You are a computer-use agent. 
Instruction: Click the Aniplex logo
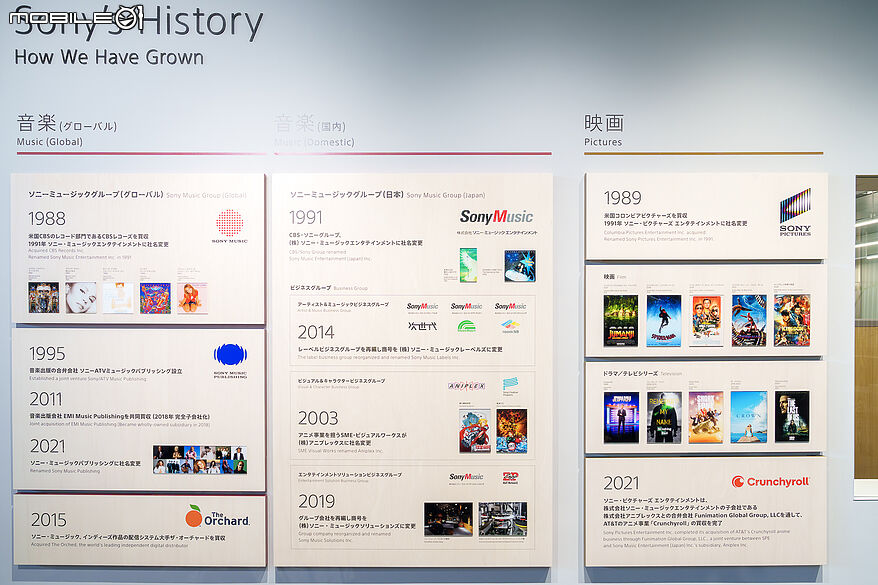[x=466, y=386]
